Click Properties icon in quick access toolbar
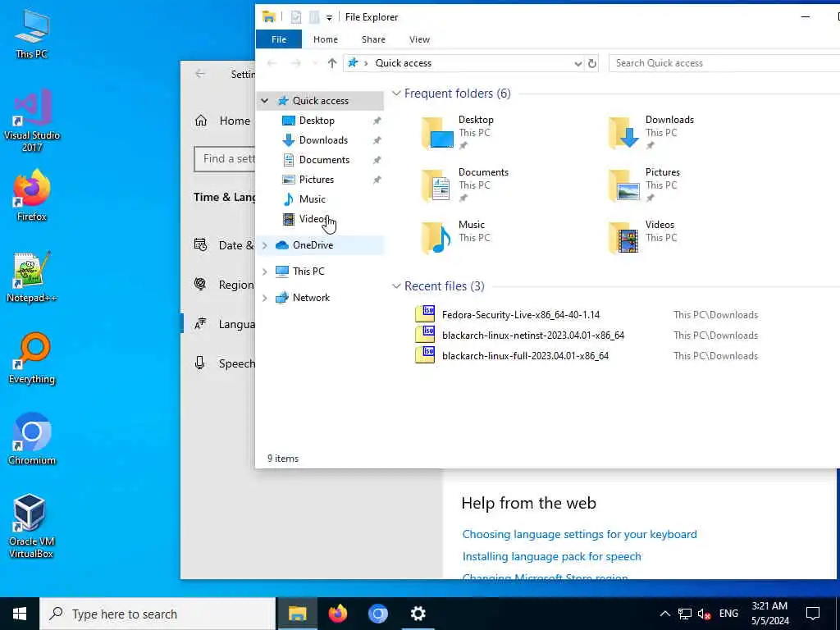Screen dimensions: 840x630 (295, 17)
